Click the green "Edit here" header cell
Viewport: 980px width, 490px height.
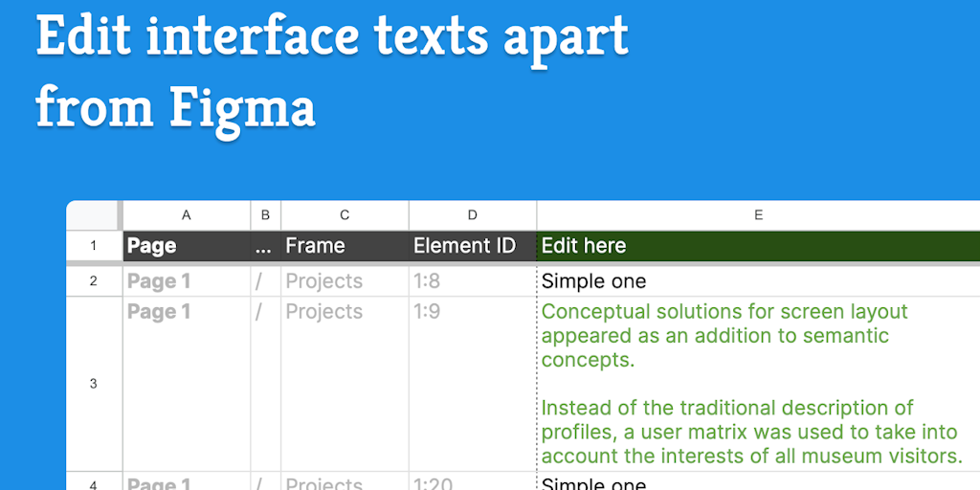757,246
